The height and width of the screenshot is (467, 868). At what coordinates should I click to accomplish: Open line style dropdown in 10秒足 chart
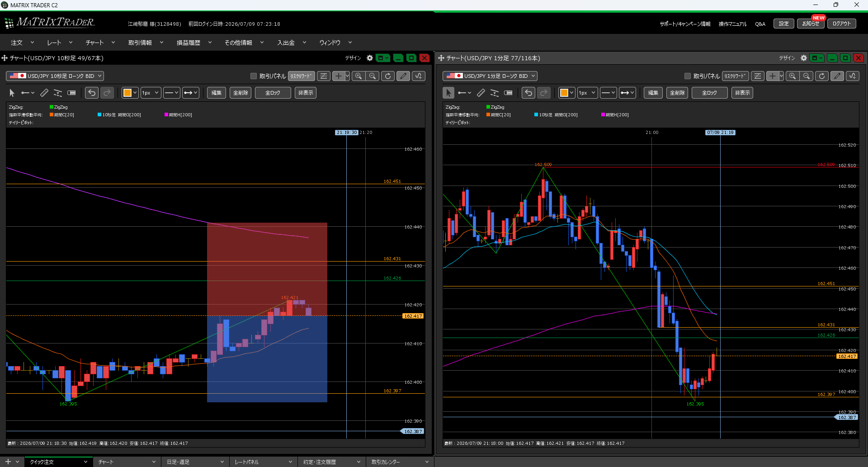172,93
